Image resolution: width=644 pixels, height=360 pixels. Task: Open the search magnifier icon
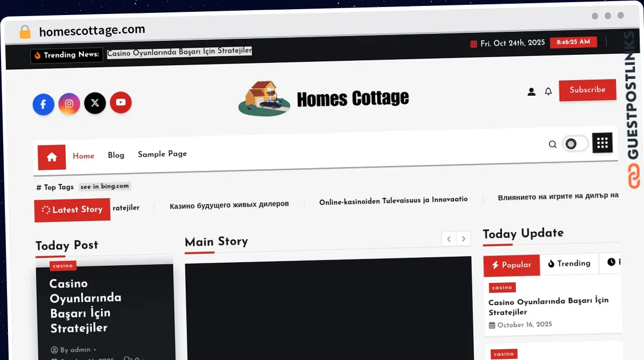coord(552,145)
